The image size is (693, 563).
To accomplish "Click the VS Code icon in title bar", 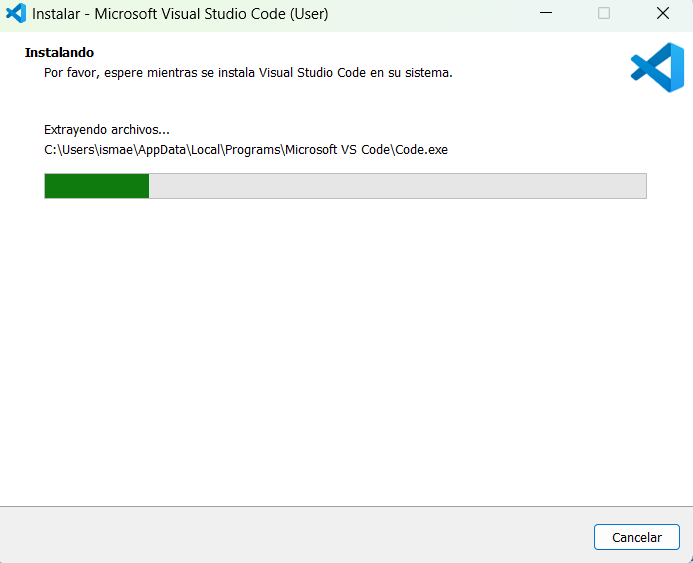I will tap(16, 14).
